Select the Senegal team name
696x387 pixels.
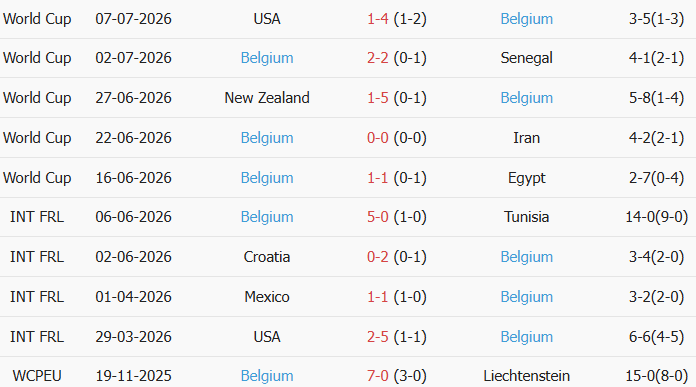(526, 58)
